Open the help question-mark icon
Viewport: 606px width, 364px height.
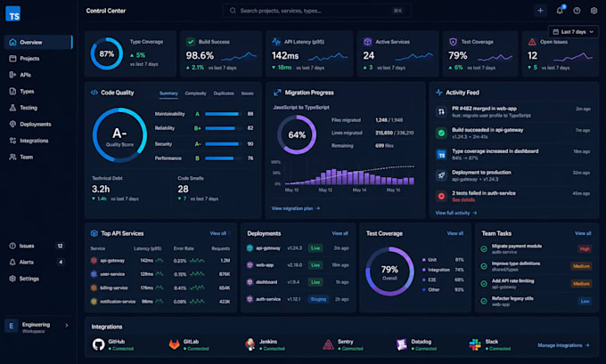point(577,11)
